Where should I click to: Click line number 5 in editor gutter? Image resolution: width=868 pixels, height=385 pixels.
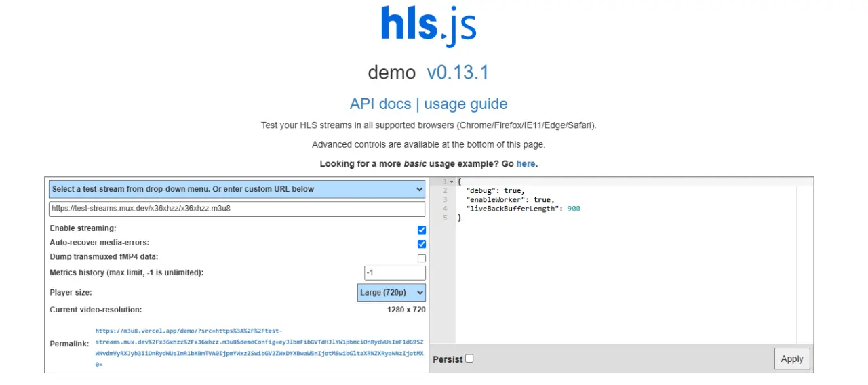point(445,218)
